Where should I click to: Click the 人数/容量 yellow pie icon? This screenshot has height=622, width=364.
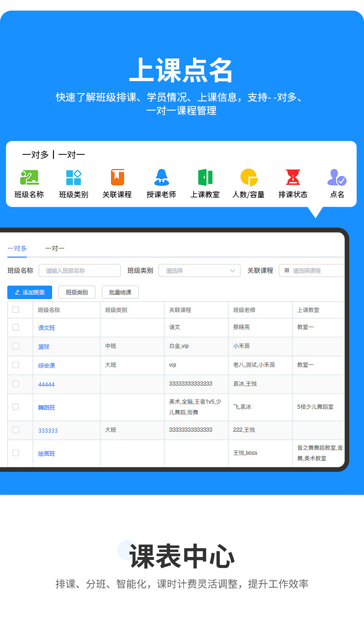[248, 177]
